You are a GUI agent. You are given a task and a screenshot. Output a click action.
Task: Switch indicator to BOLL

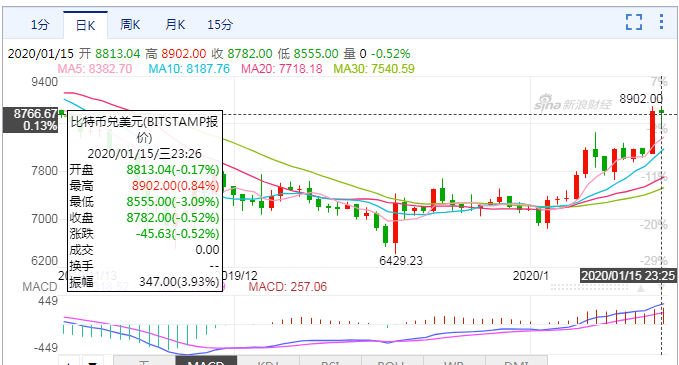click(x=392, y=361)
